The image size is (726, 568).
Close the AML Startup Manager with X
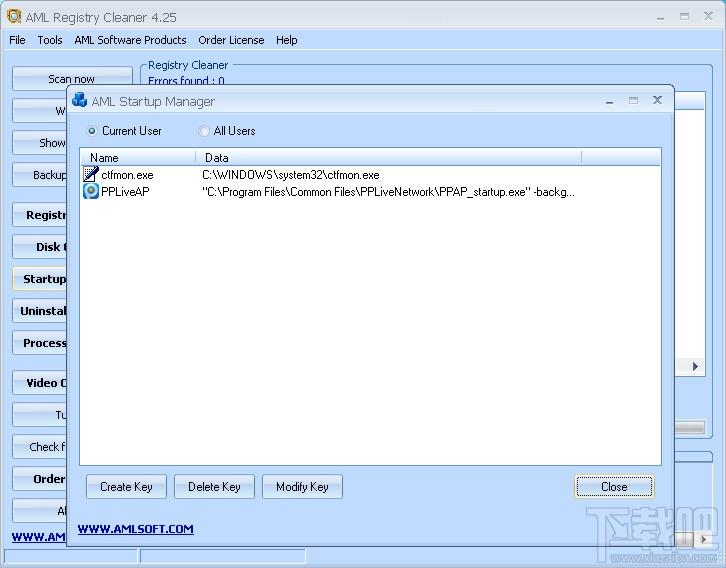(657, 100)
